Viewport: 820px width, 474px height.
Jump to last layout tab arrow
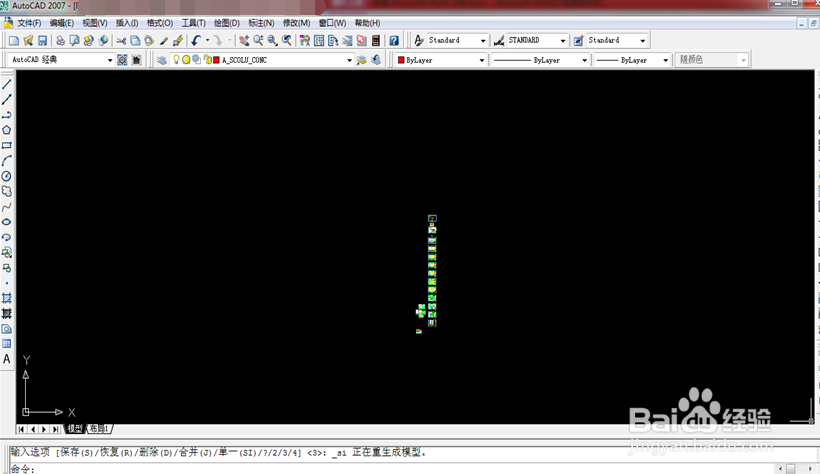(x=55, y=429)
